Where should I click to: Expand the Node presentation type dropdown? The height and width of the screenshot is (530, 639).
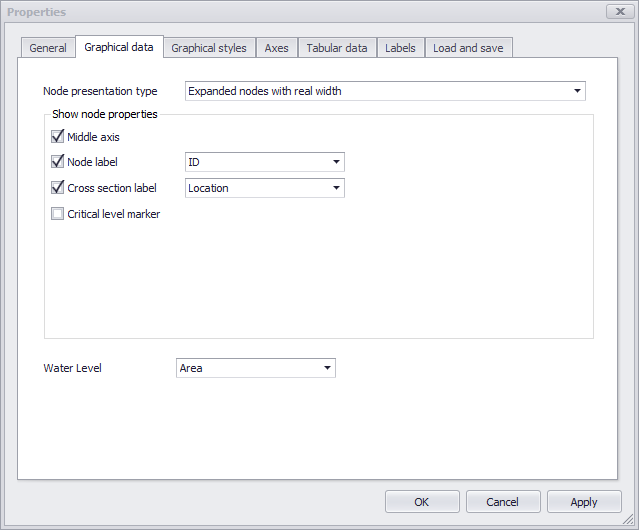[385, 91]
